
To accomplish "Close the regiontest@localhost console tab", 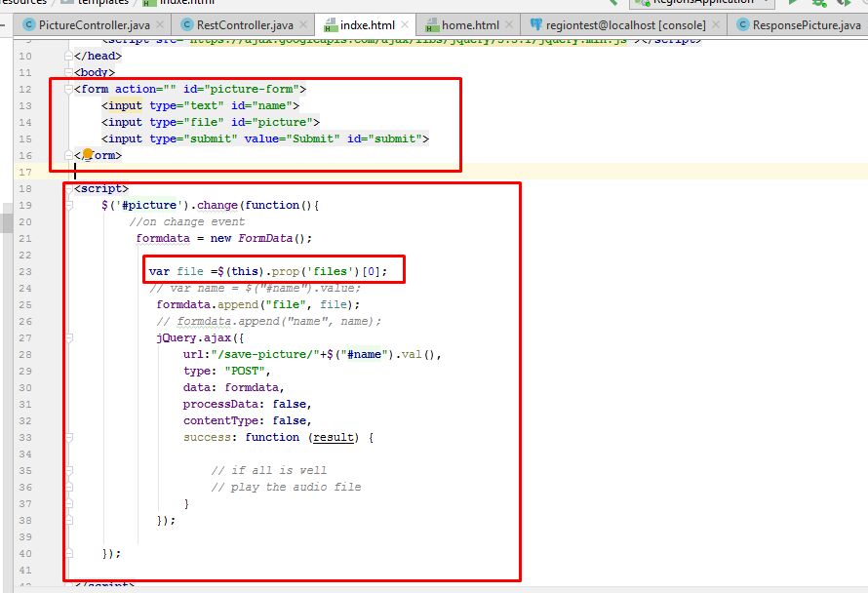I will point(716,25).
